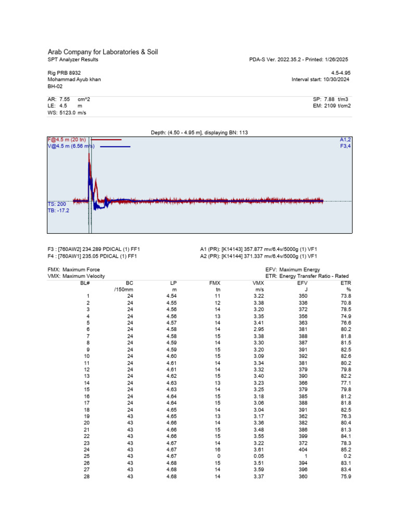Select the blue "V@4.5 m (6.56 m/s)" legend label

(x=71, y=146)
